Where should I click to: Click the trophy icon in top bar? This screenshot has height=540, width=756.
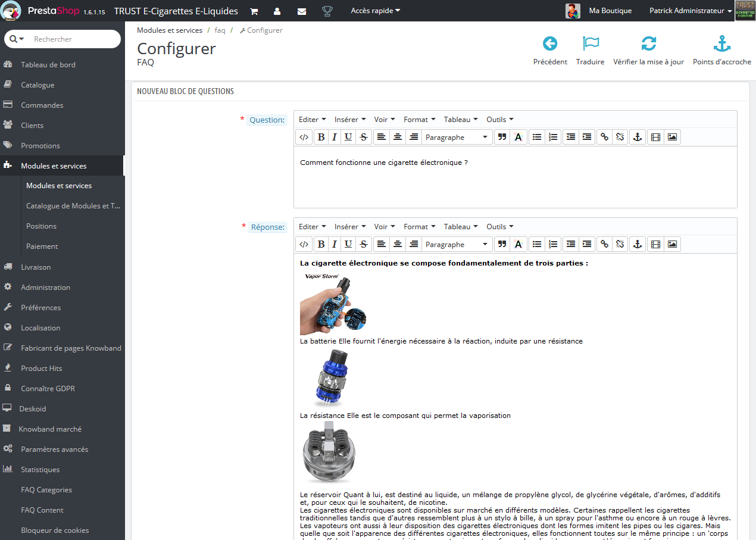(327, 11)
